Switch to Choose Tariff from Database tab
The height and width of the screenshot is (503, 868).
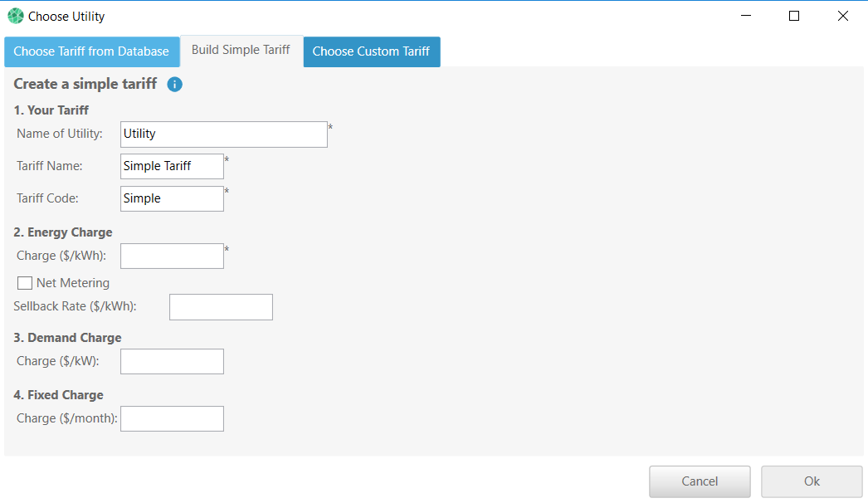point(91,51)
